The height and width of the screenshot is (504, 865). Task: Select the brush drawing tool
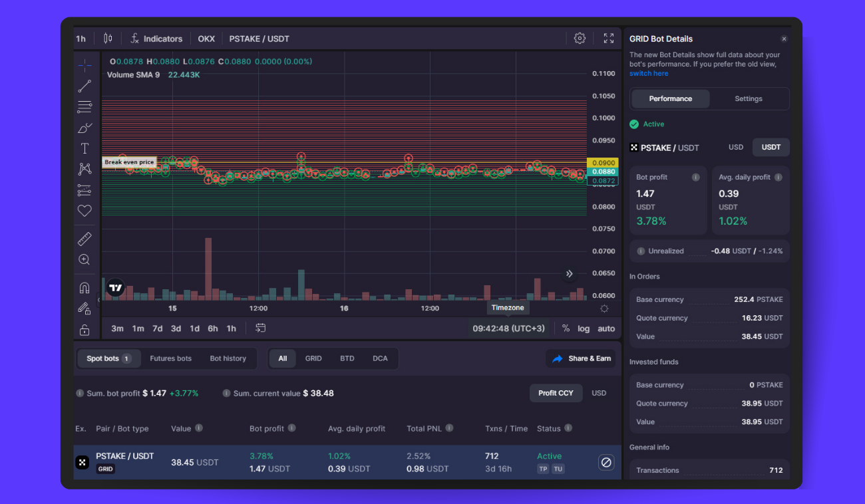tap(85, 128)
